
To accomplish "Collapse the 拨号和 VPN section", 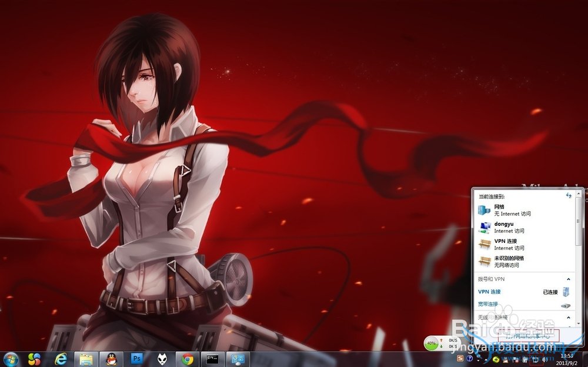I will pyautogui.click(x=569, y=279).
